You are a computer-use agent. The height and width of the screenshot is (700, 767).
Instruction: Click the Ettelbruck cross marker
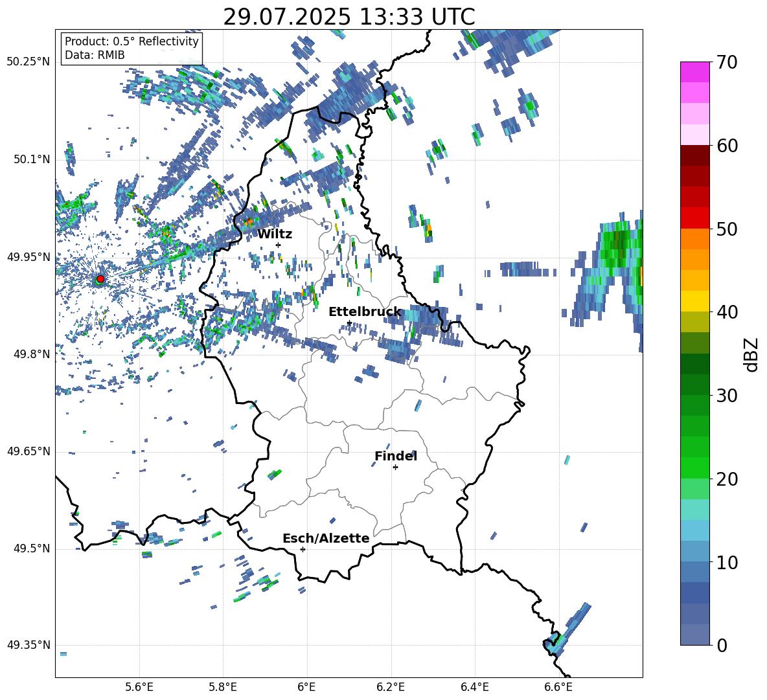349,323
